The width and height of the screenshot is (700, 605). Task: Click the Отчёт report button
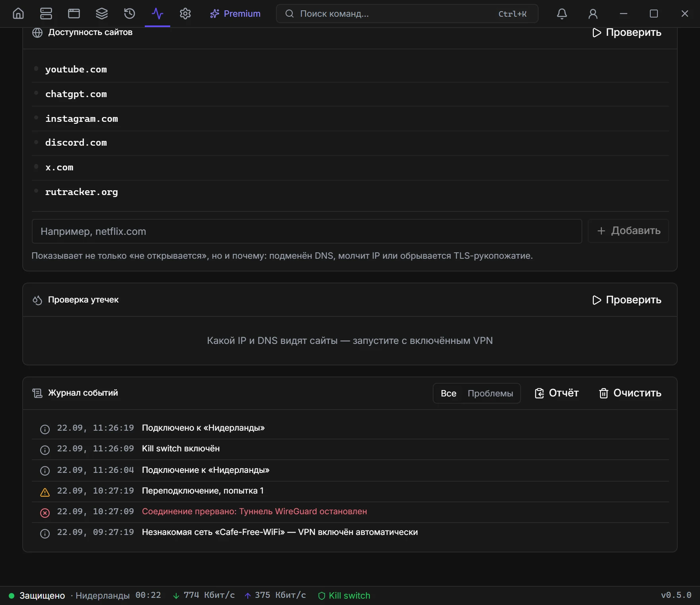pyautogui.click(x=556, y=393)
